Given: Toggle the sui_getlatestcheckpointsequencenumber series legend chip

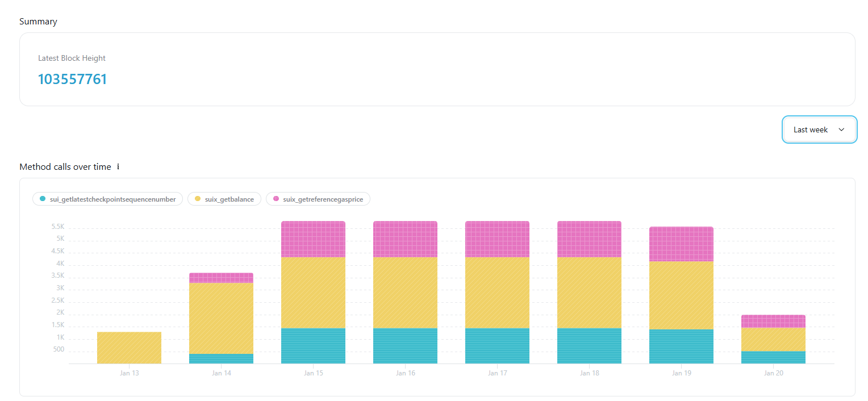Looking at the screenshot, I should 108,199.
